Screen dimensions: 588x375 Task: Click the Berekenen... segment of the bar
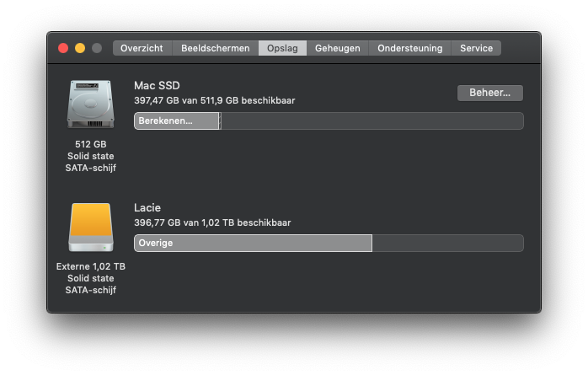click(x=176, y=121)
